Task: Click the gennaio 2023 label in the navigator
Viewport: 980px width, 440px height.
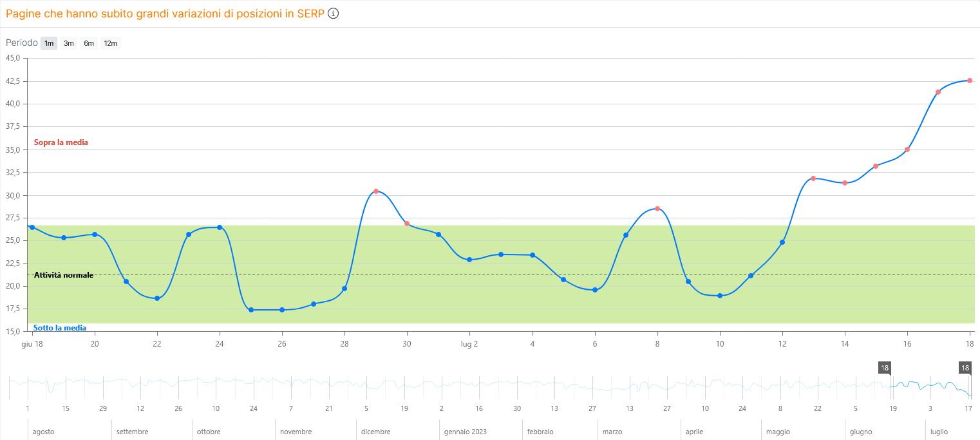Action: coord(466,432)
